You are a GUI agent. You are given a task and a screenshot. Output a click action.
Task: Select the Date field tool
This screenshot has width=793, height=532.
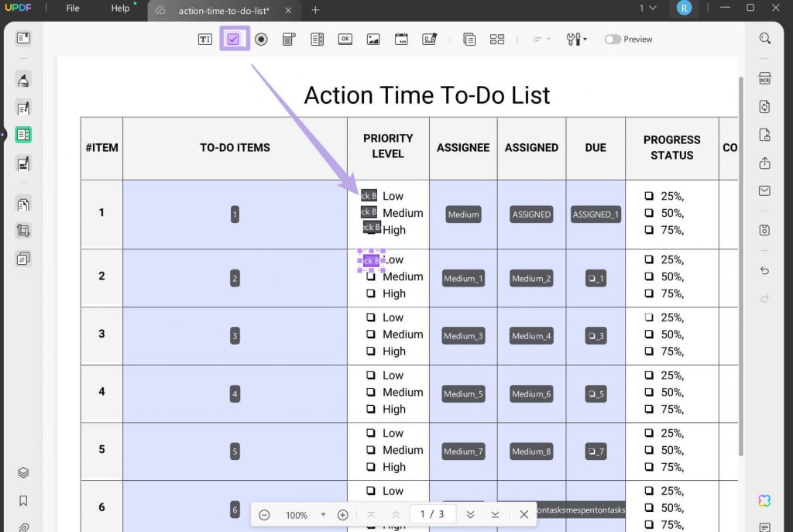click(401, 39)
